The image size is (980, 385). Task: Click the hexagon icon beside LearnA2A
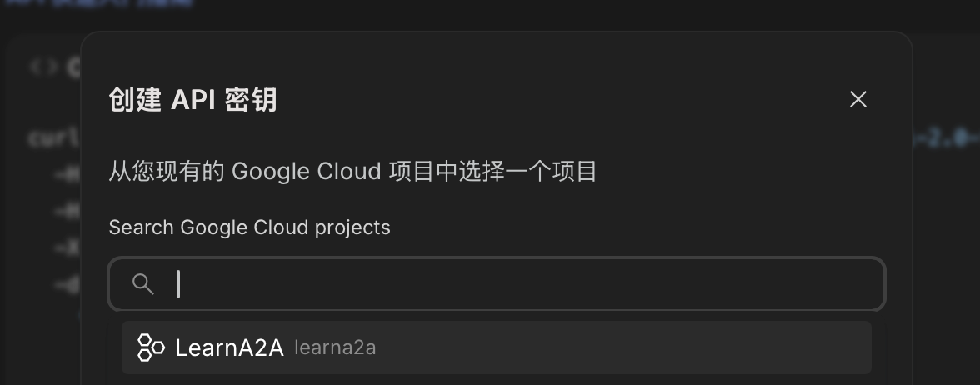[x=151, y=347]
